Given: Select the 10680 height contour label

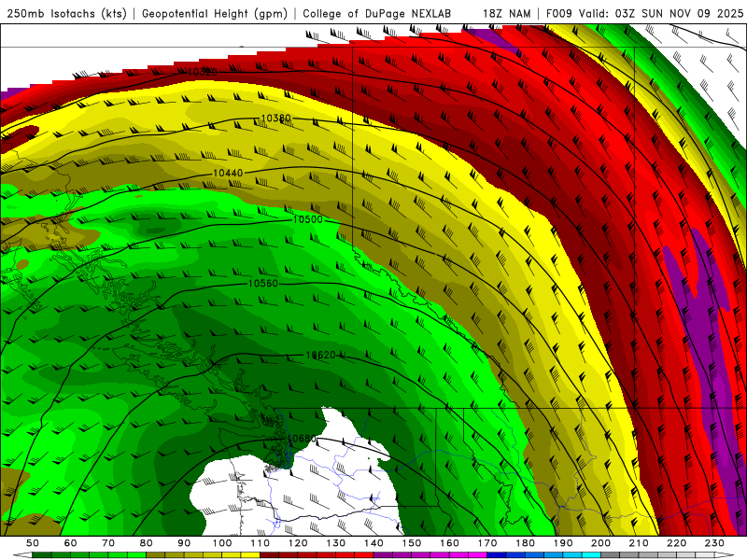Looking at the screenshot, I should (302, 438).
